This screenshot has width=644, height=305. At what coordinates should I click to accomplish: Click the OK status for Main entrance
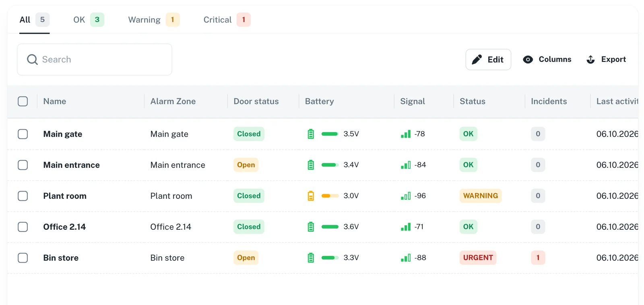click(x=469, y=165)
